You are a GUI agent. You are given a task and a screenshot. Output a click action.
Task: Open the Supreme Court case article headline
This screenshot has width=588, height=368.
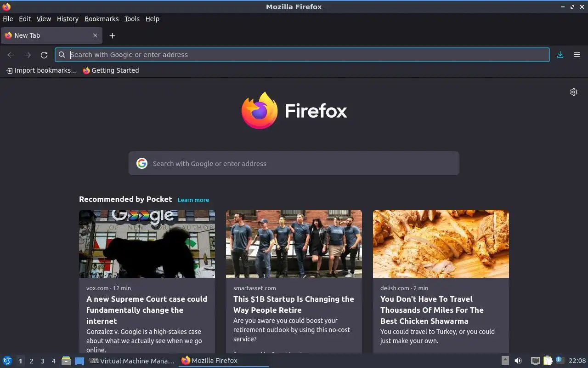tap(147, 310)
